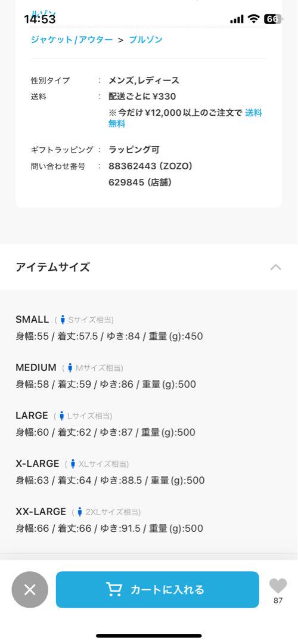Tap person icon beside X-LARGE size
Screen dimensions: 298x644
pyautogui.click(x=73, y=464)
